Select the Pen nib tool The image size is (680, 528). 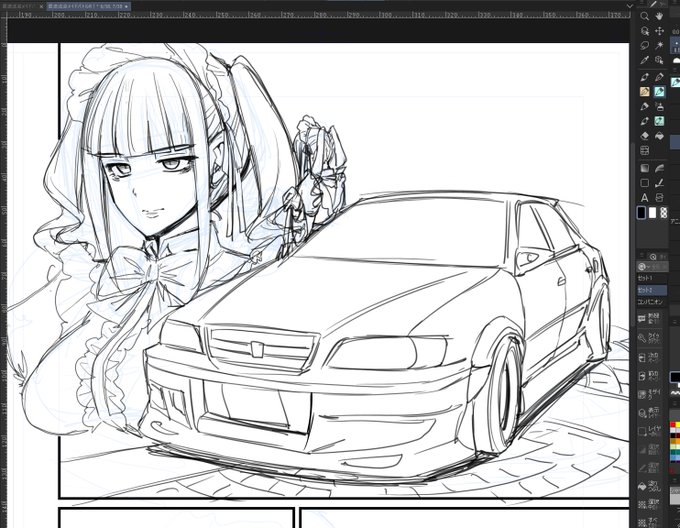tap(644, 77)
